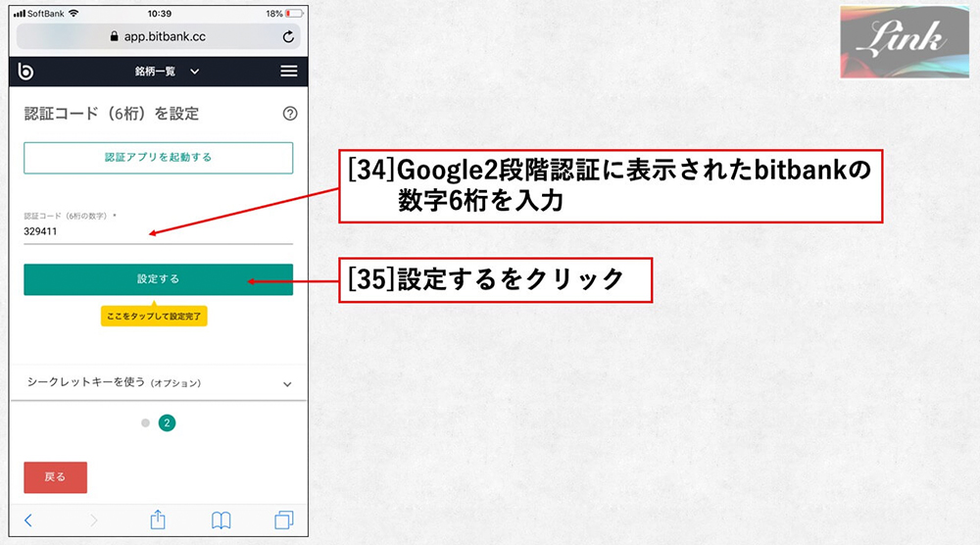Tap the Wi-Fi icon in status bar
The width and height of the screenshot is (980, 545).
[x=73, y=13]
